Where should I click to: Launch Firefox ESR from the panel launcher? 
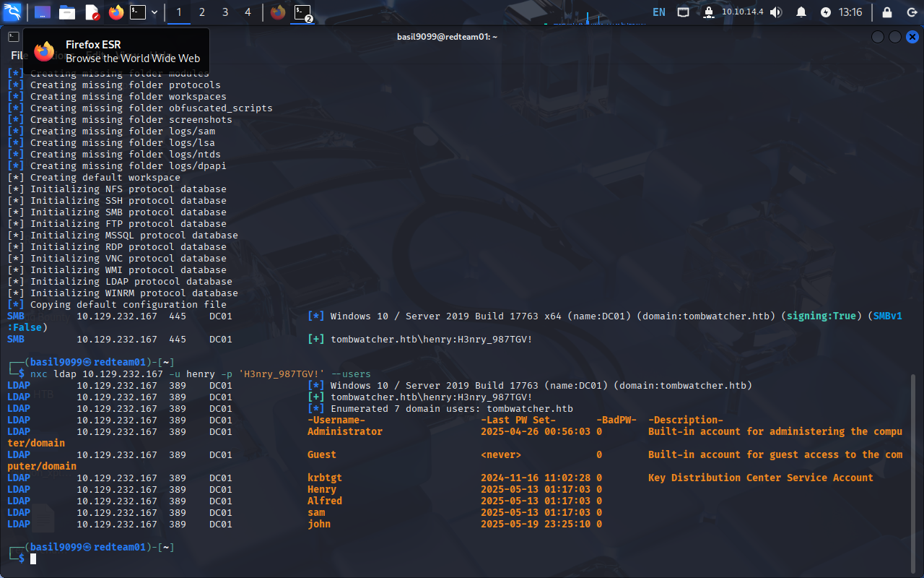[115, 12]
